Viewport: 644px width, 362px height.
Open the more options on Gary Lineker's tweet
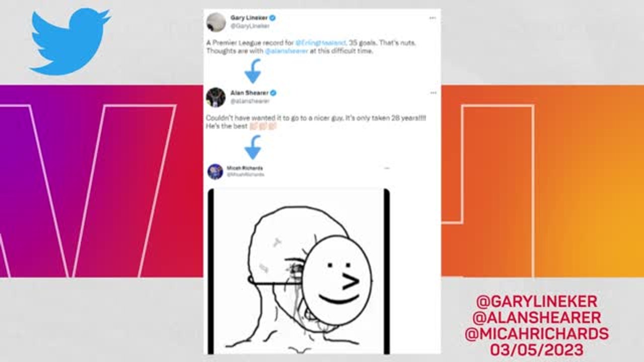[x=433, y=18]
